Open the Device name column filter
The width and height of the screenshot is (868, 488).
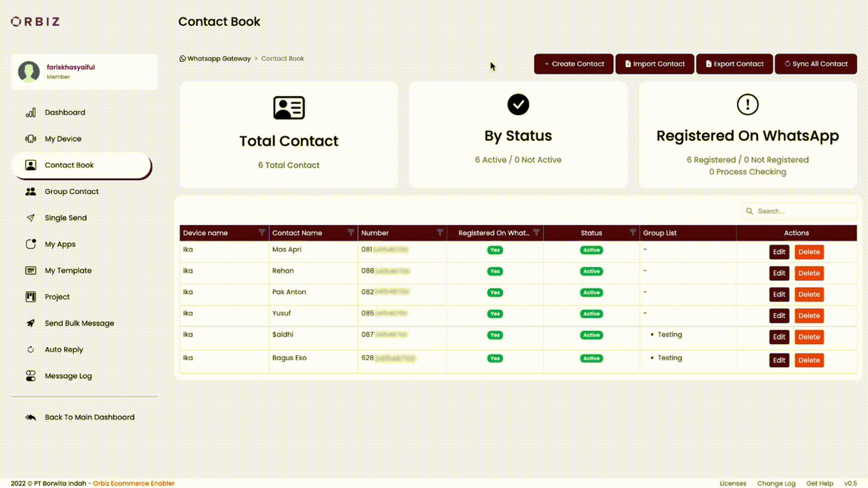[x=261, y=232]
